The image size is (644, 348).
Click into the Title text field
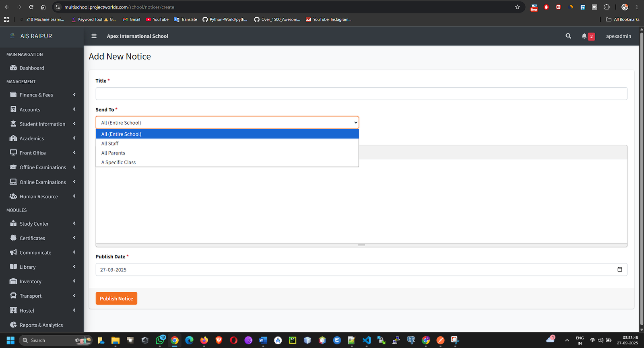pos(361,94)
